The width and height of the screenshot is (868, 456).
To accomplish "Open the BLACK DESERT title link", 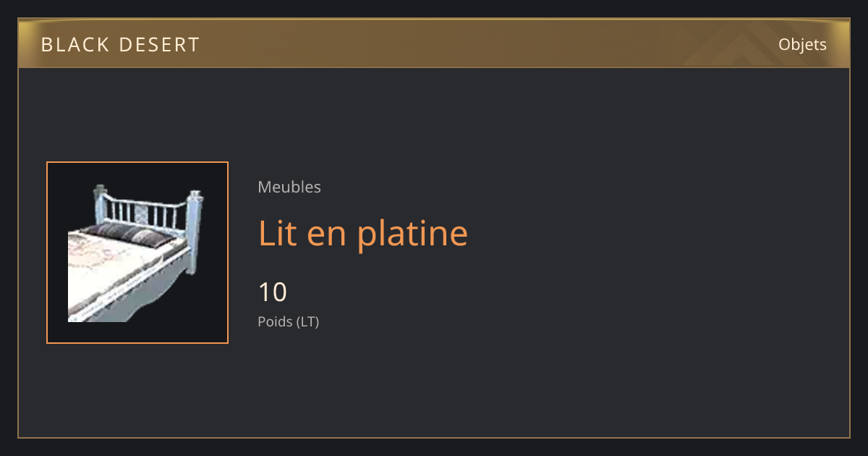I will [120, 45].
